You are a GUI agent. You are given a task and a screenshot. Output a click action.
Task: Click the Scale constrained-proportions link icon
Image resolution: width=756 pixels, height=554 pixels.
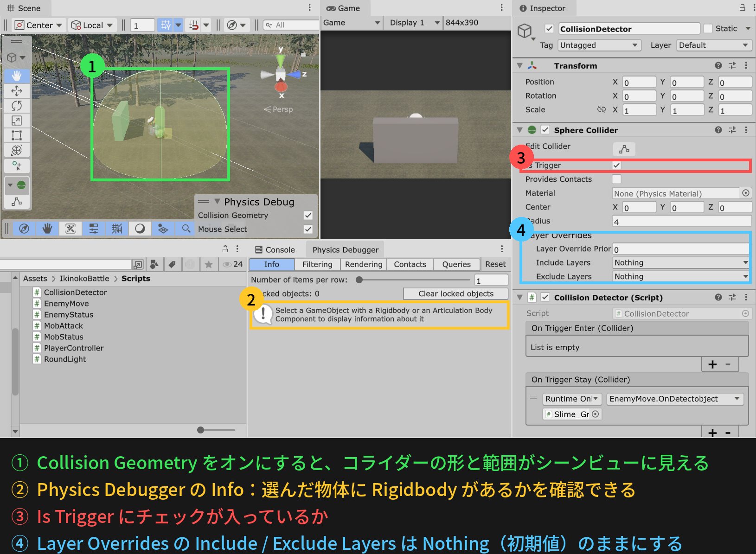[602, 109]
